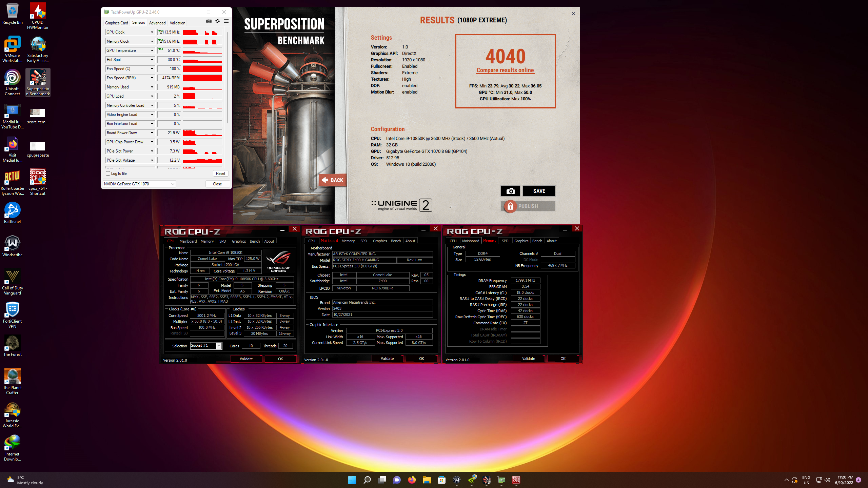The image size is (868, 488).
Task: Open GPU Load sensor dropdown
Action: 152,96
